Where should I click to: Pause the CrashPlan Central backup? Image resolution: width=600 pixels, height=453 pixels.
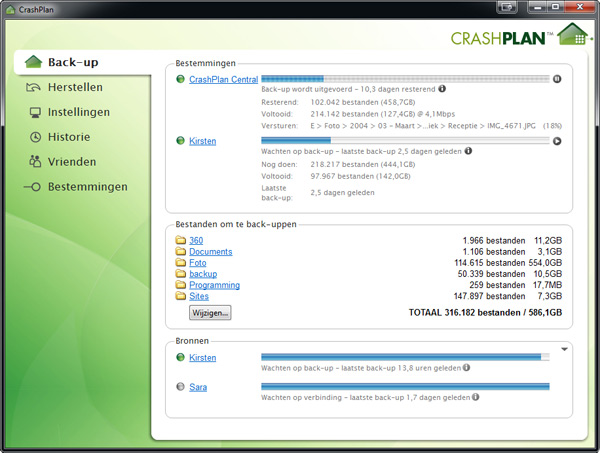(557, 79)
